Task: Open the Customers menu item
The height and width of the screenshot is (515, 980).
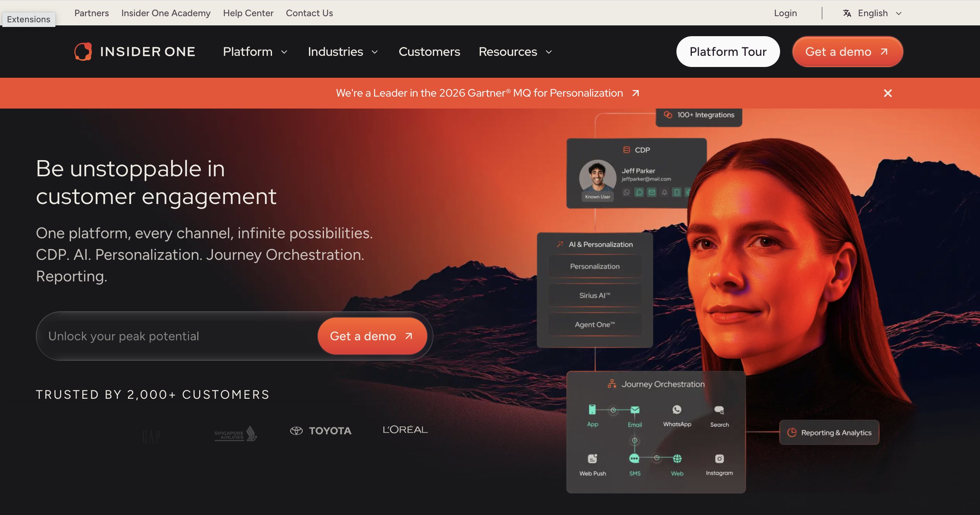Action: tap(429, 52)
